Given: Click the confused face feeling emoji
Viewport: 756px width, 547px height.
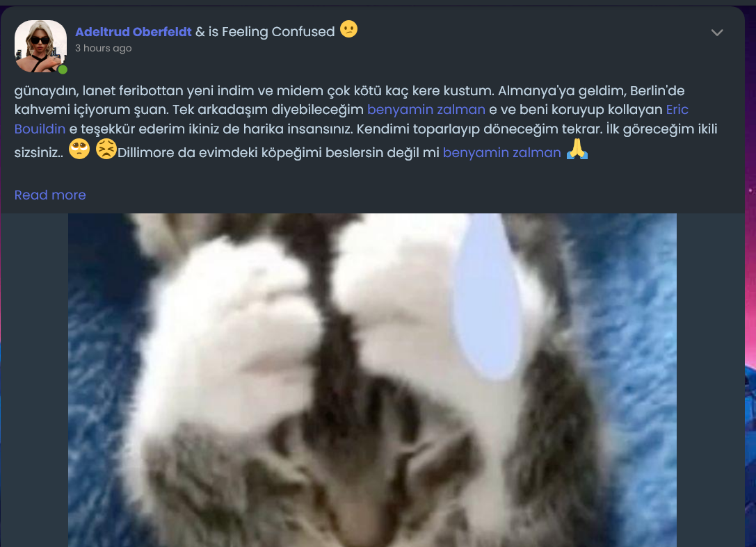Looking at the screenshot, I should click(348, 29).
